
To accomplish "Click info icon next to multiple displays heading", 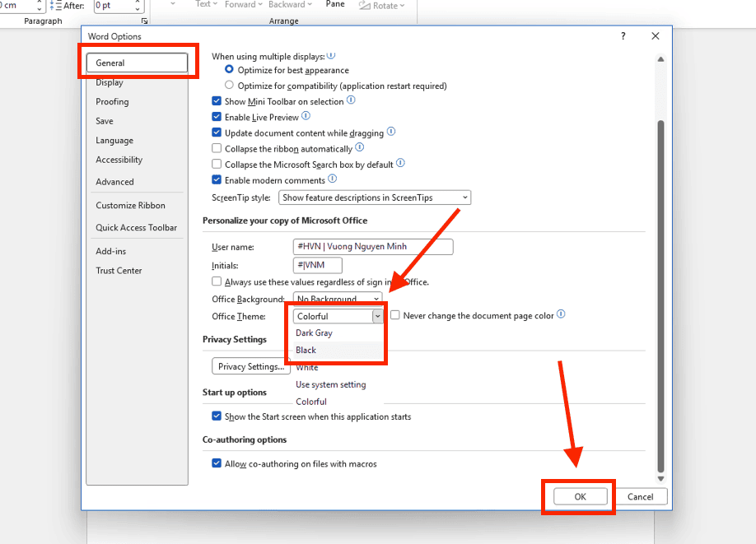I will pyautogui.click(x=331, y=55).
